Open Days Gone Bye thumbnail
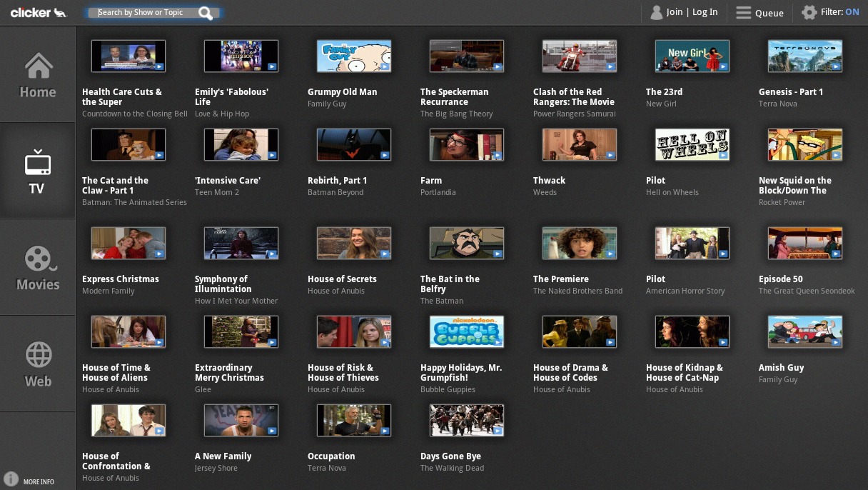Viewport: 868px width, 490px height. (x=467, y=421)
